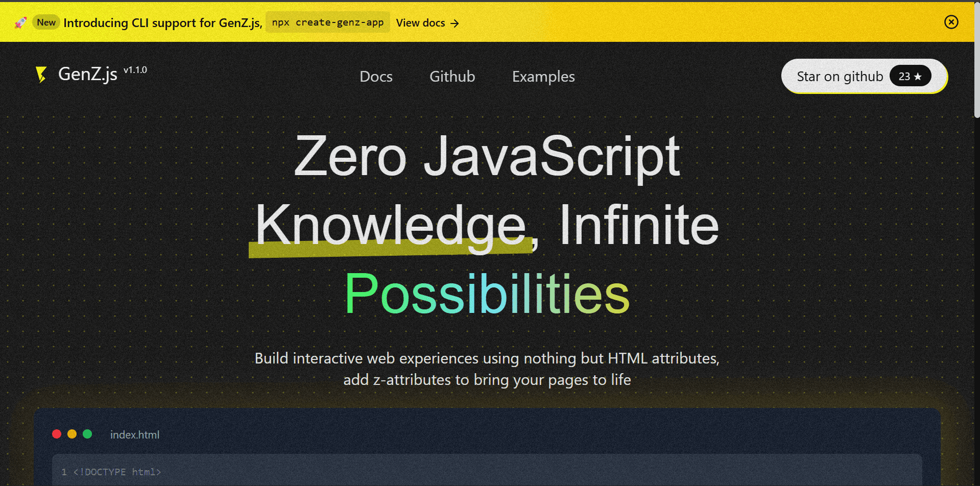Follow the View docs link

click(427, 23)
